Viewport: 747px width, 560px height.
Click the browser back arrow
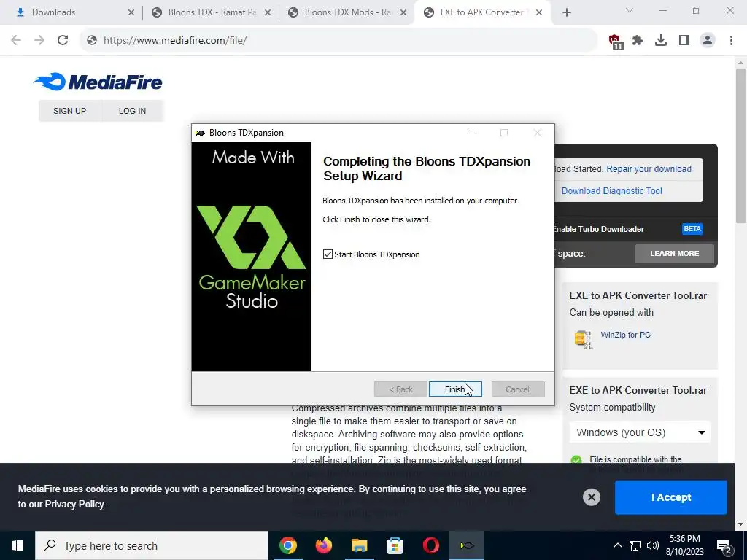16,40
